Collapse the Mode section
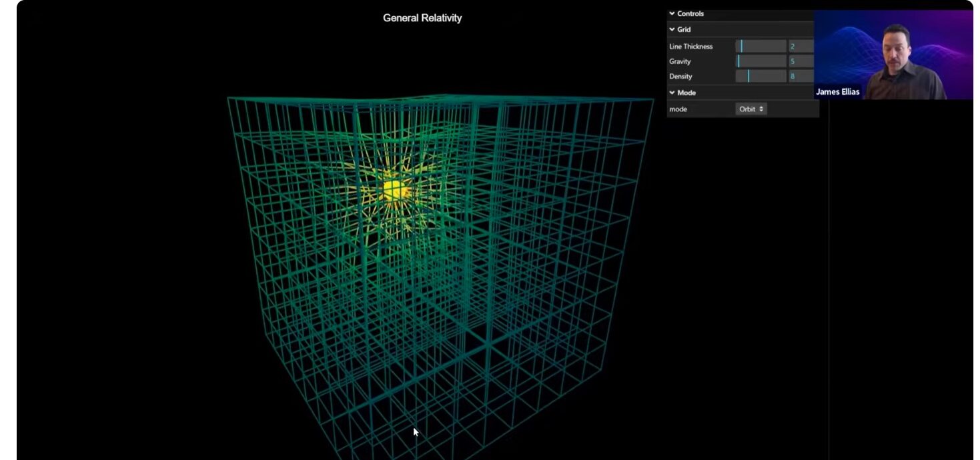The height and width of the screenshot is (460, 980). click(682, 93)
